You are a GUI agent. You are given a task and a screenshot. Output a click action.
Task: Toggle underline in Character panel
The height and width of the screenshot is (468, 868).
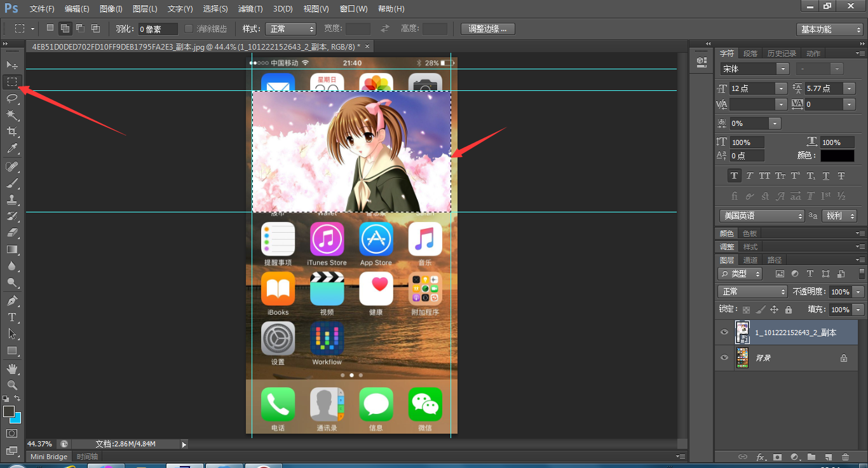(826, 175)
